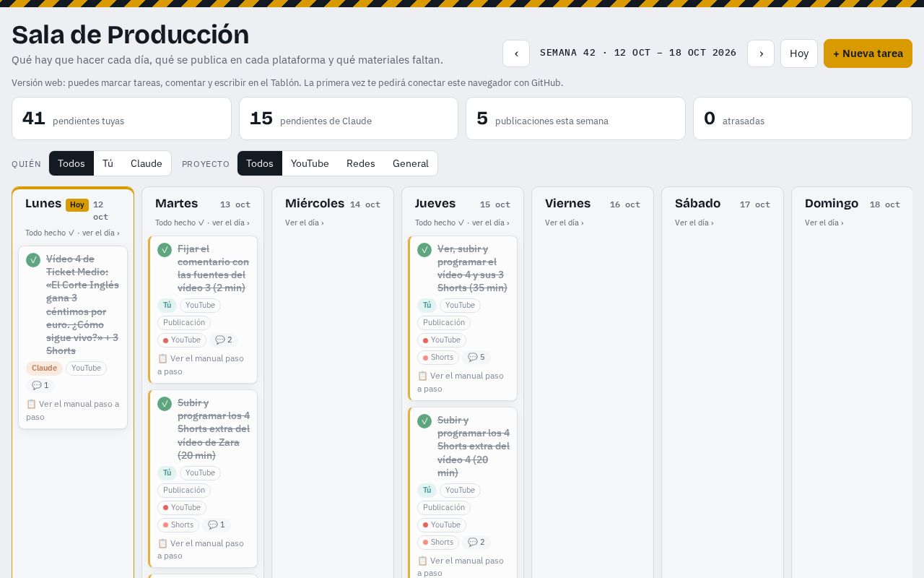
Task: Filter tasks by 'Tú' in Quién
Action: point(108,163)
